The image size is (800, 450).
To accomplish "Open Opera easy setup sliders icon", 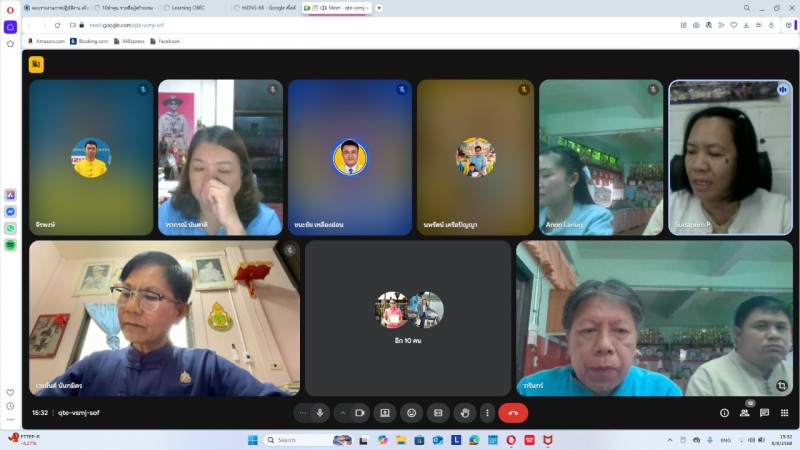I will tap(759, 25).
